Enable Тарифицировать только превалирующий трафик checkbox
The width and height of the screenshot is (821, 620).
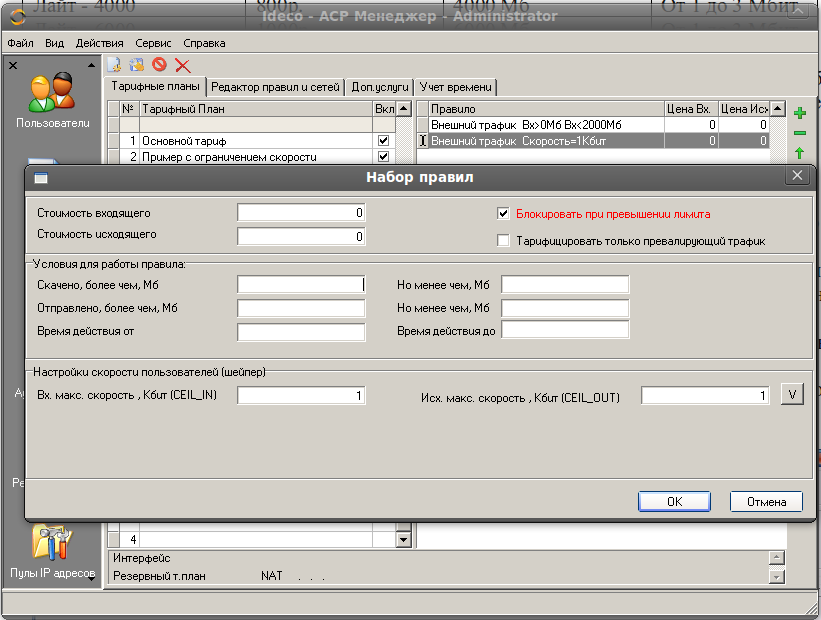[503, 241]
